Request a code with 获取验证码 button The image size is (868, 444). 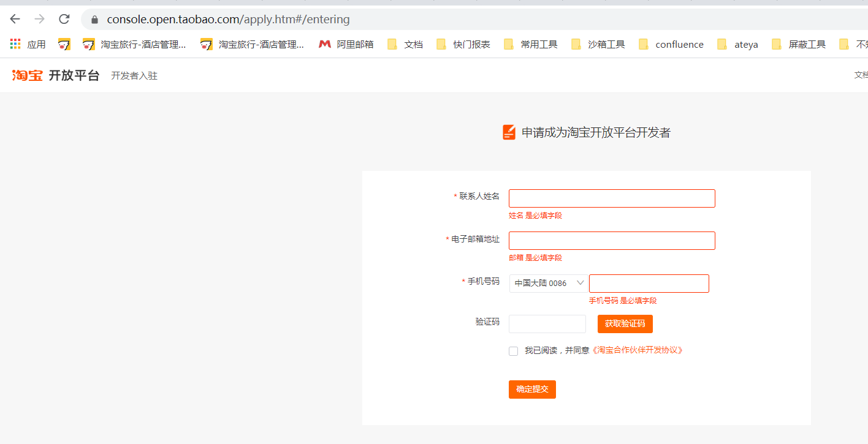tap(625, 324)
